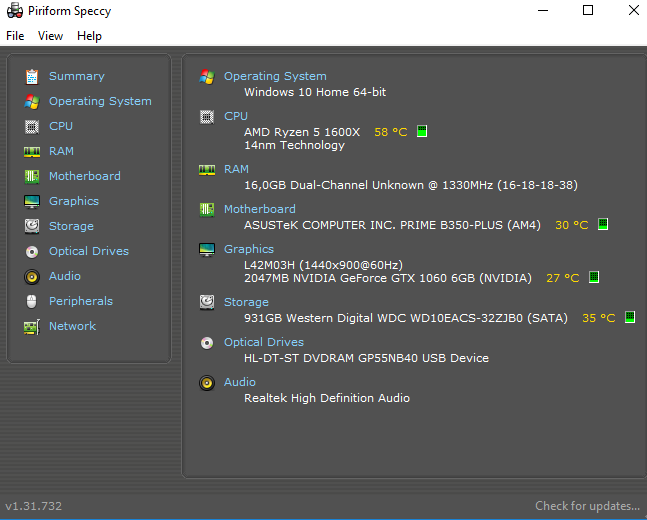View the Storage section from sidebar
This screenshot has height=520, width=647.
point(71,227)
